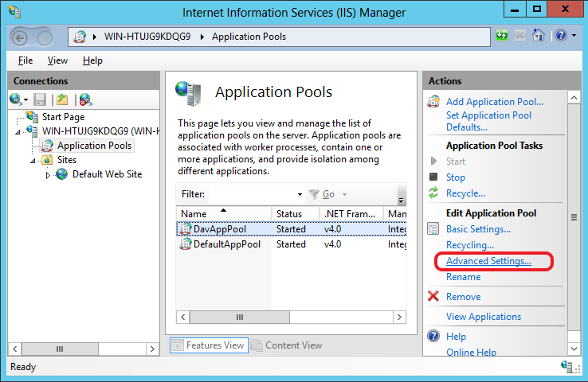Image resolution: width=588 pixels, height=382 pixels.
Task: Click the DefaultAppPool row icon
Action: (x=186, y=244)
